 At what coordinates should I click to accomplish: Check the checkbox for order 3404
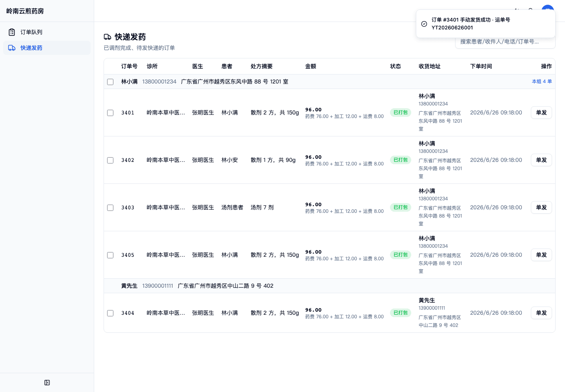point(110,313)
